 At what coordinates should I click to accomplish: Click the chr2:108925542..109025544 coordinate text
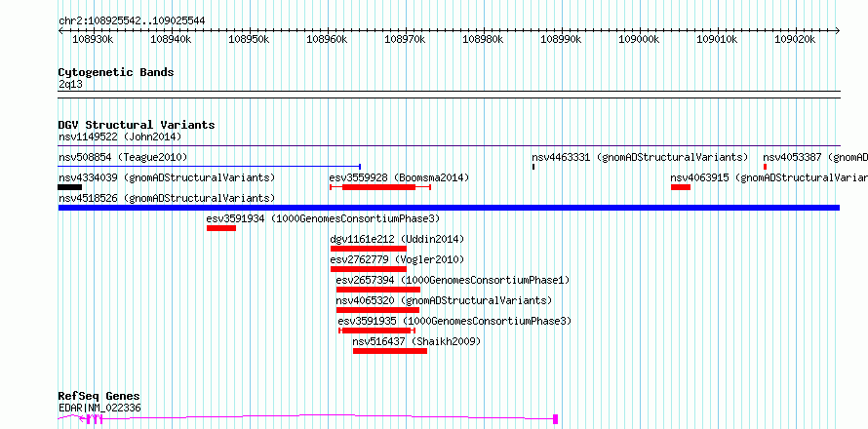(132, 20)
